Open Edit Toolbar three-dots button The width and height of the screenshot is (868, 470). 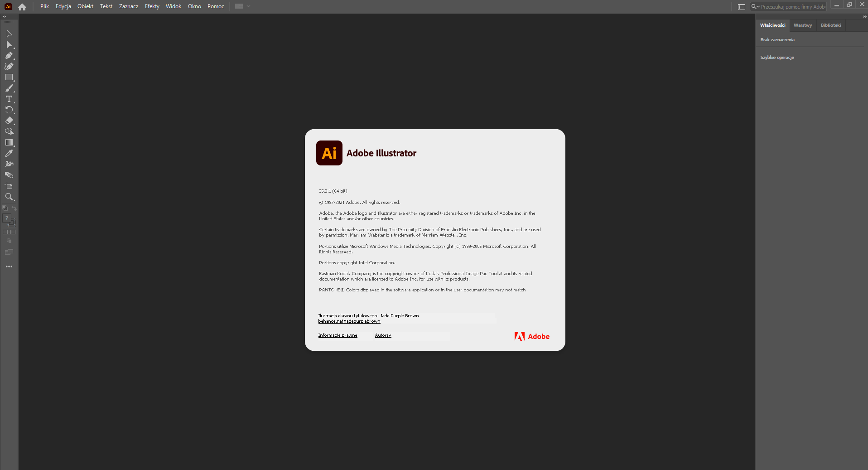coord(9,266)
